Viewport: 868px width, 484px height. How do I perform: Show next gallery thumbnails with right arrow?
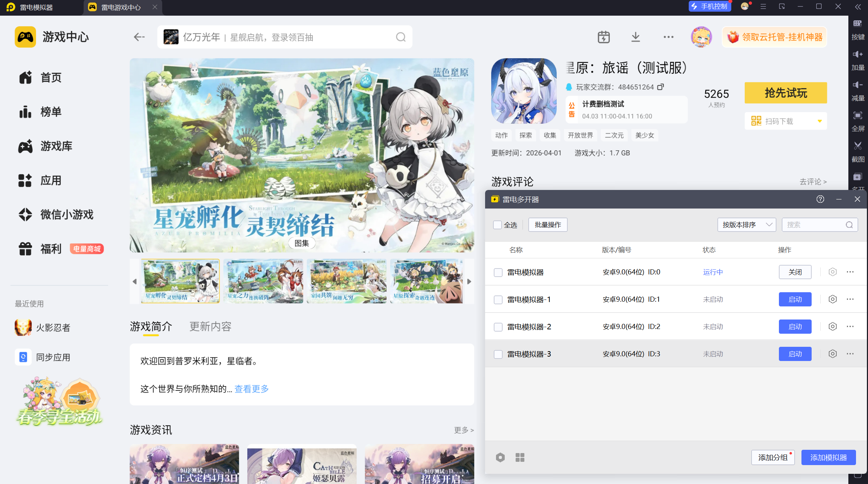[x=469, y=281]
